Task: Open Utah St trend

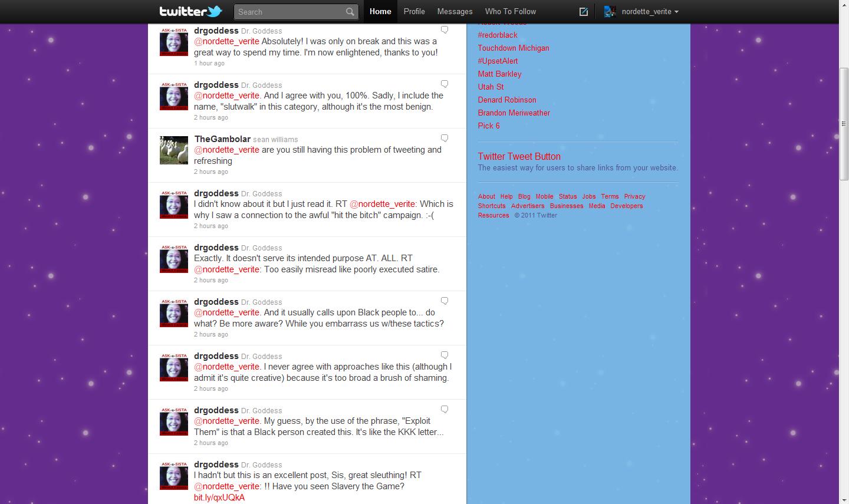Action: (x=491, y=87)
